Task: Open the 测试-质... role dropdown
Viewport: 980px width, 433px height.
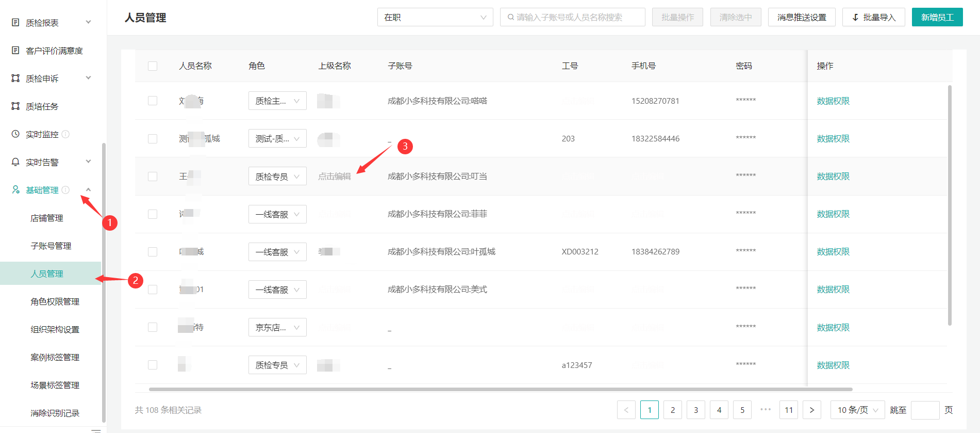Action: click(277, 138)
